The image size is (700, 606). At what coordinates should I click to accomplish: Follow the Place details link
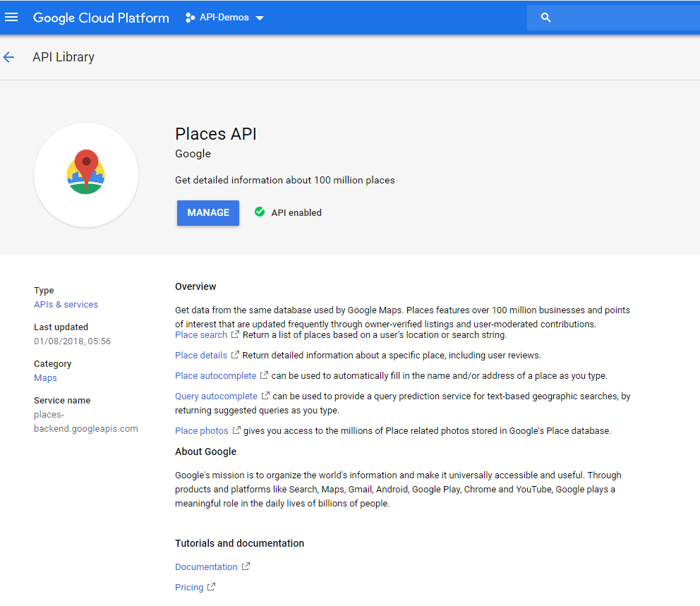coord(201,355)
